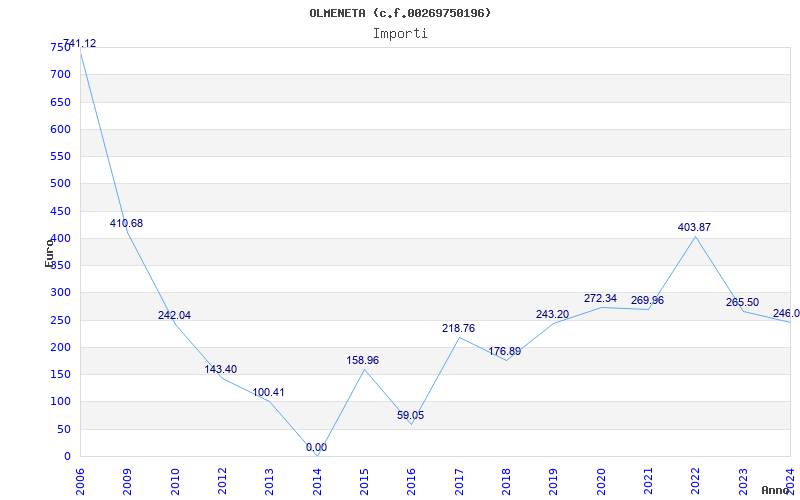Click the data label 410.68
800x500 pixels.
[127, 223]
